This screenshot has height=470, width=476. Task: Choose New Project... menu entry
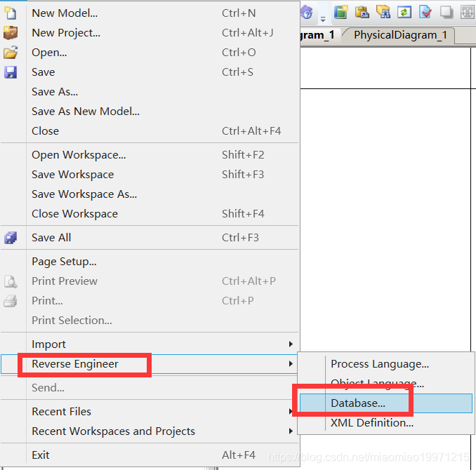pyautogui.click(x=150, y=33)
